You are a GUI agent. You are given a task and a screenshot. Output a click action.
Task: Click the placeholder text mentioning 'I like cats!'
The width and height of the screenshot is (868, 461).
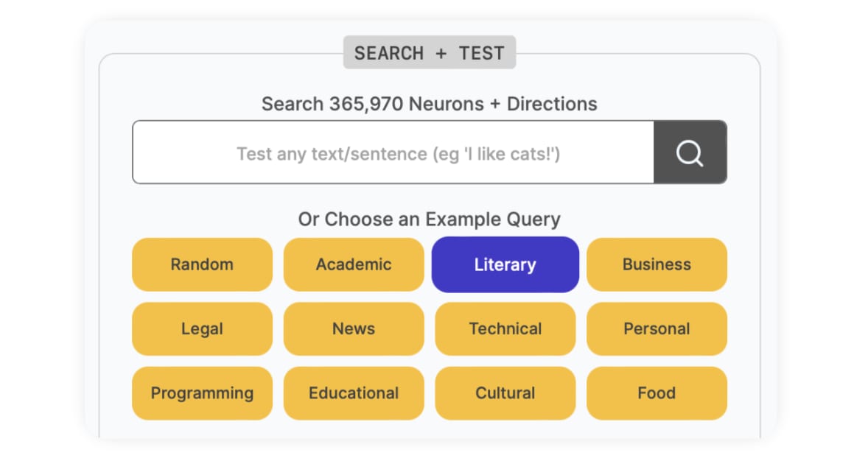(x=399, y=154)
